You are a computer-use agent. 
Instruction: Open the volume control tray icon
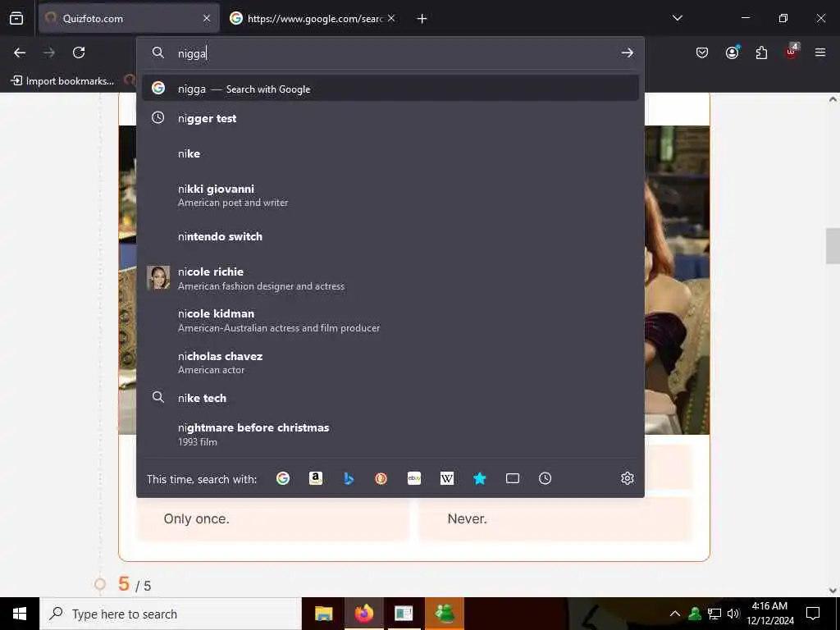[733, 614]
